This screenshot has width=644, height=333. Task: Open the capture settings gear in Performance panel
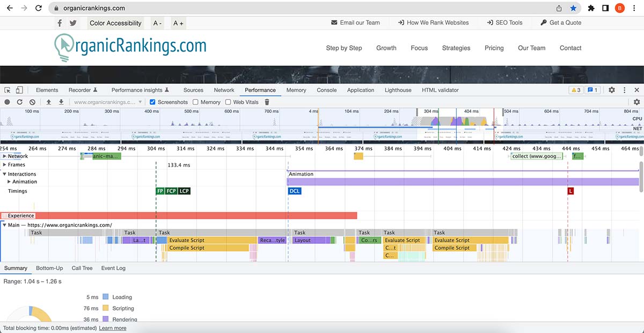coord(636,102)
